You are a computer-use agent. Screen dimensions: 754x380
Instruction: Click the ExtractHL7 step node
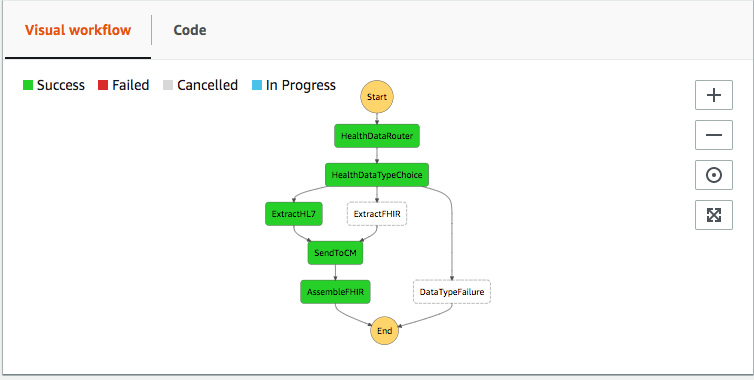click(x=294, y=214)
